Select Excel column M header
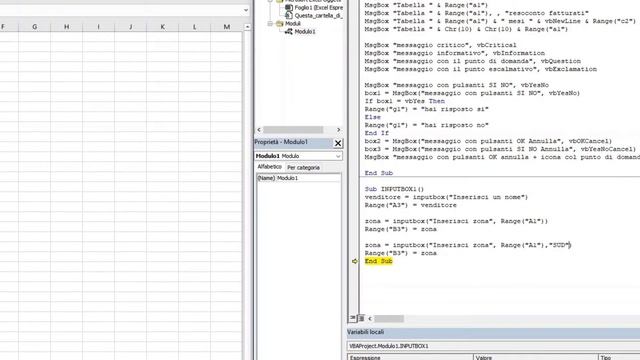This screenshot has height=360, width=640. tap(227, 27)
